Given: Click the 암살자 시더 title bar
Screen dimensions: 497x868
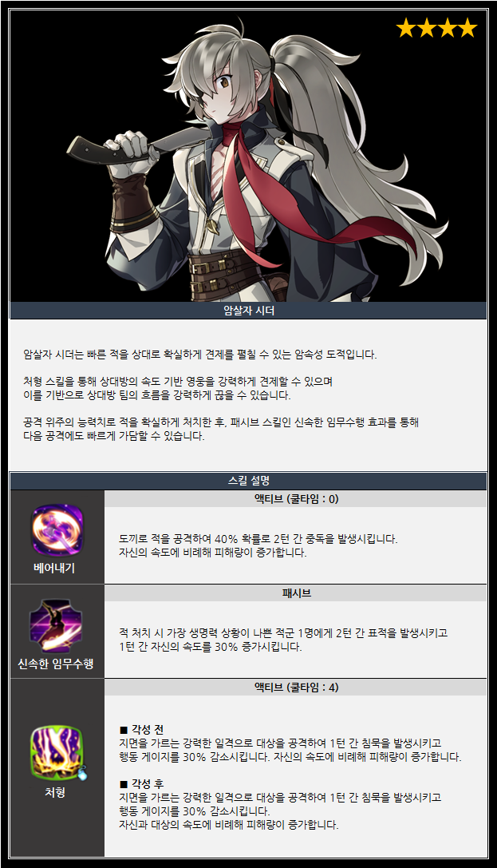Looking at the screenshot, I should click(x=248, y=311).
